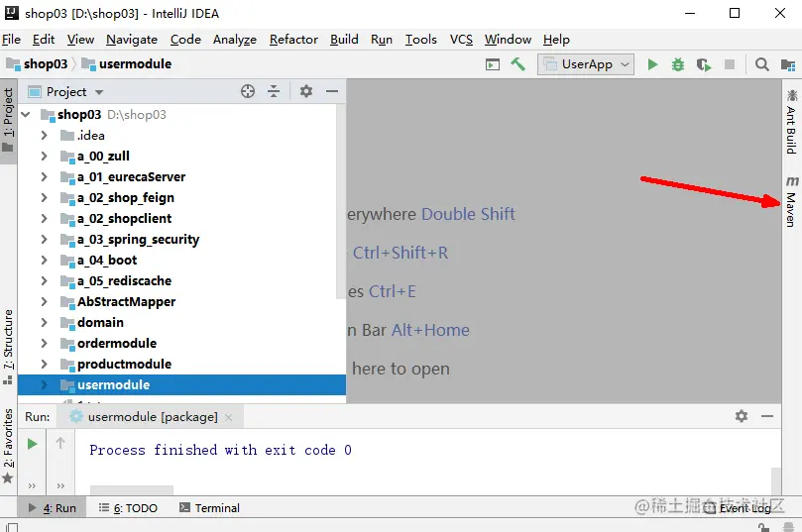Toggle the 1: Project side tab
This screenshot has width=802, height=532.
click(8, 121)
